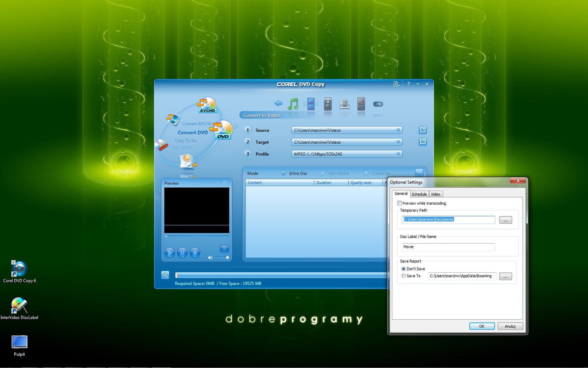Choose the iPod classic device icon
Image resolution: width=588 pixels, height=368 pixels.
click(328, 104)
